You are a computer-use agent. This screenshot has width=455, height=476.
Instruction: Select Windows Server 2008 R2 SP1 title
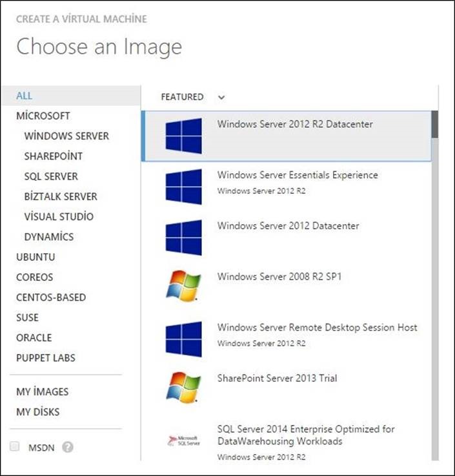coord(279,276)
